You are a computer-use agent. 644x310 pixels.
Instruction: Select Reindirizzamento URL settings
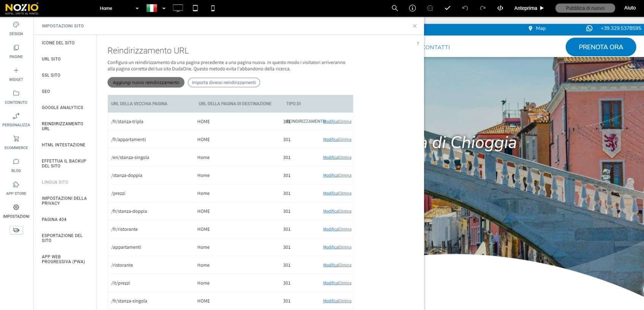(62, 126)
